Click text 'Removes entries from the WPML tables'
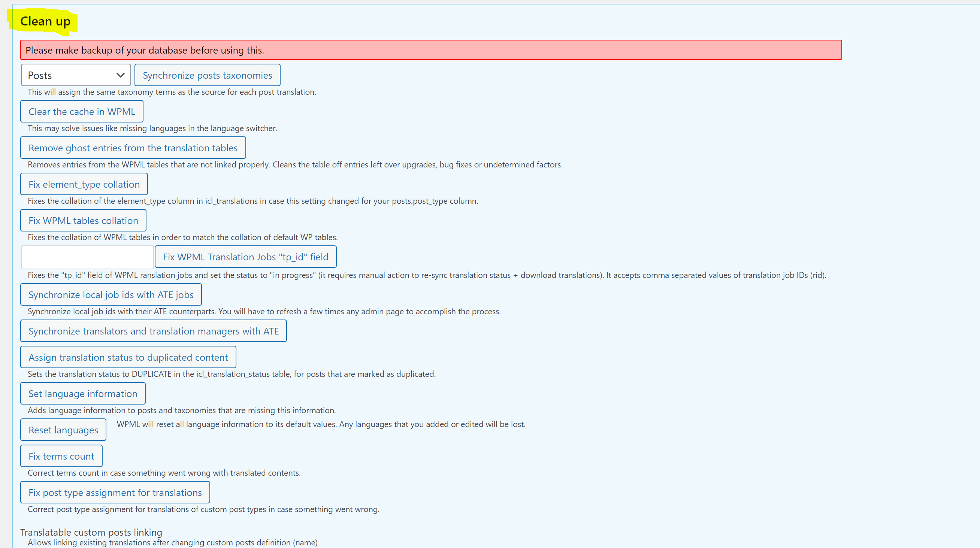The image size is (980, 548). point(295,165)
